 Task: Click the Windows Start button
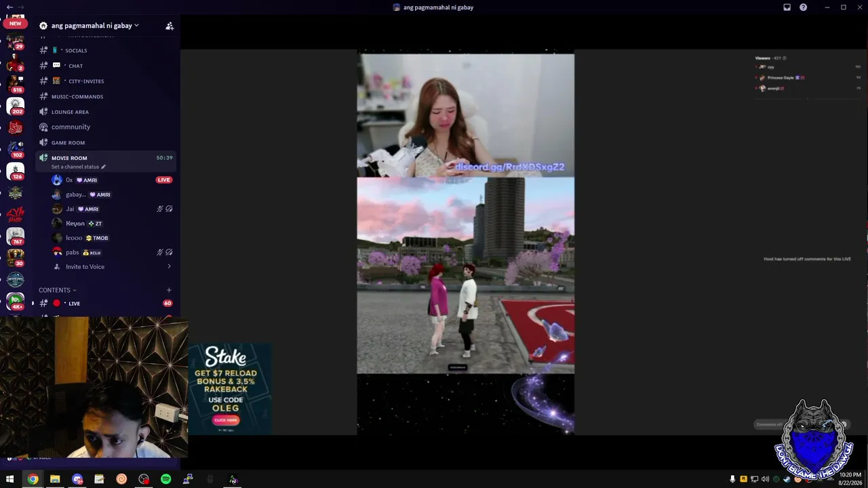pyautogui.click(x=9, y=479)
